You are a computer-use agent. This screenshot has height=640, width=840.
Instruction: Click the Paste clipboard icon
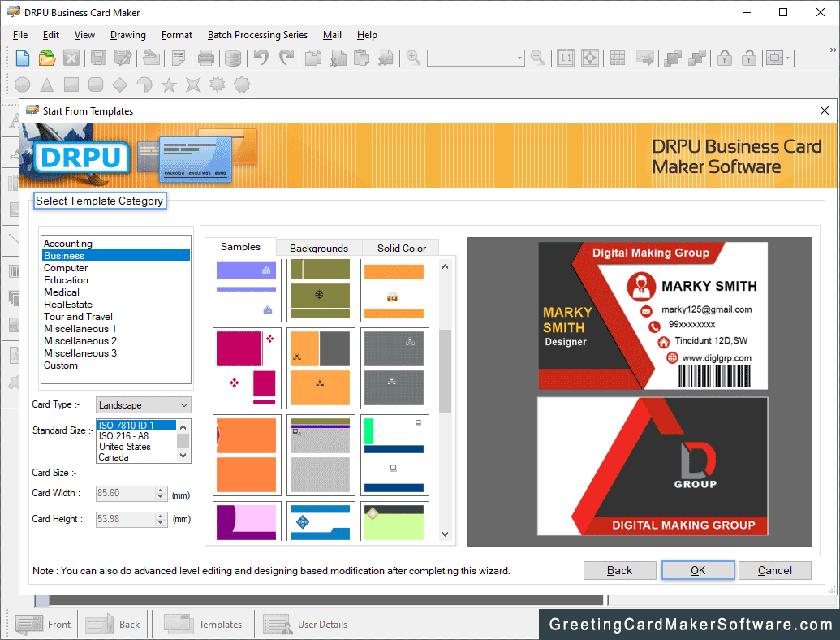tap(362, 58)
